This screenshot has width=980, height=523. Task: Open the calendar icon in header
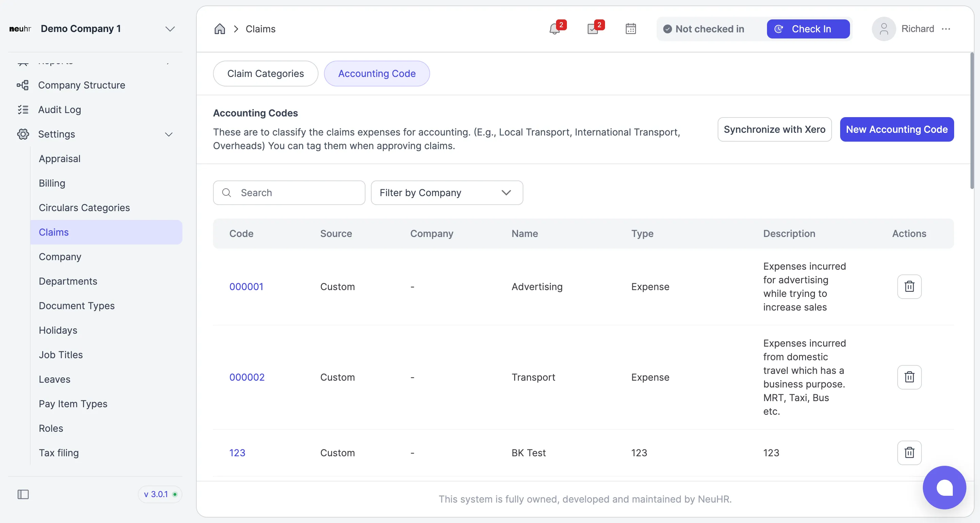(631, 29)
